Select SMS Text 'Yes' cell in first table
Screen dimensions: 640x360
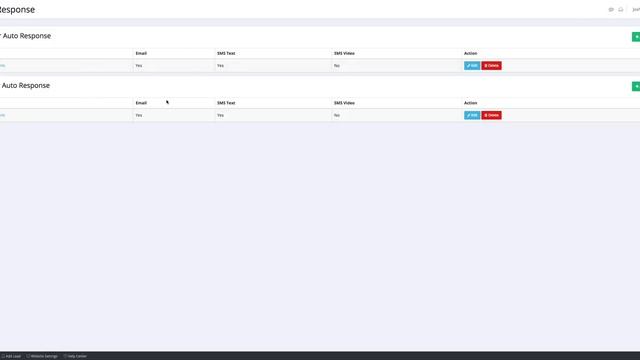[x=220, y=66]
